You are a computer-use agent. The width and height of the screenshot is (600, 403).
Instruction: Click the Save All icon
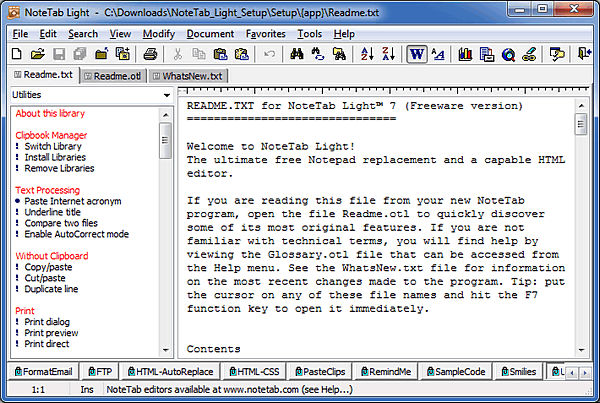(x=80, y=54)
